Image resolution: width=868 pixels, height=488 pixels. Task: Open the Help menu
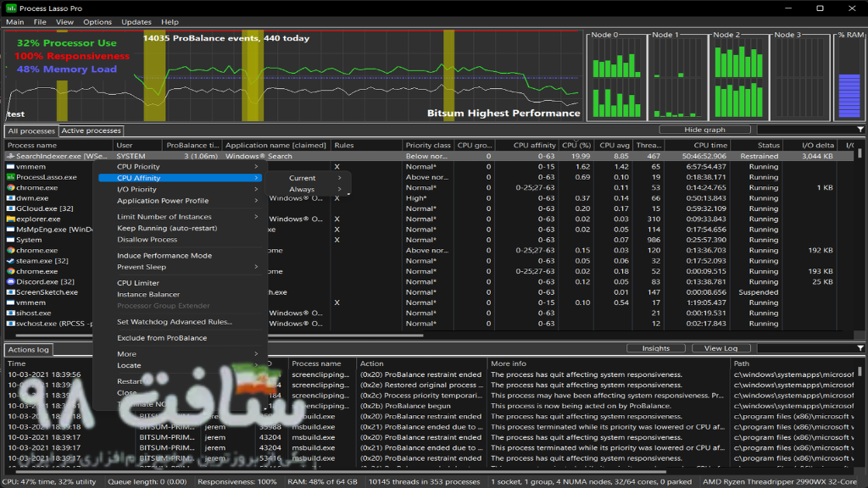pyautogui.click(x=170, y=22)
